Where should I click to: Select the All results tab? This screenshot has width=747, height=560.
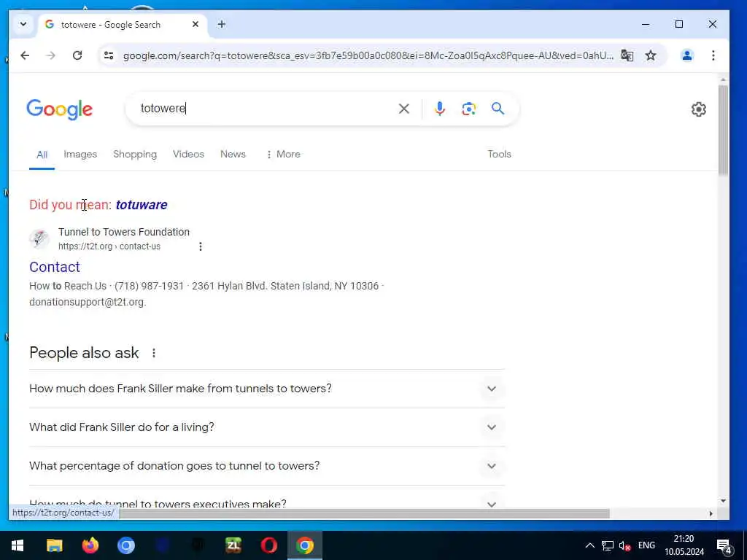click(42, 155)
